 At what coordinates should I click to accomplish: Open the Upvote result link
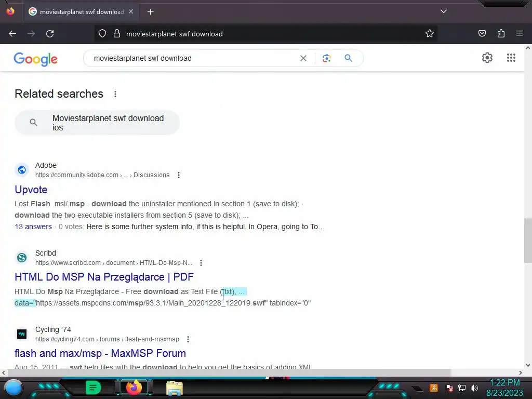click(x=31, y=190)
